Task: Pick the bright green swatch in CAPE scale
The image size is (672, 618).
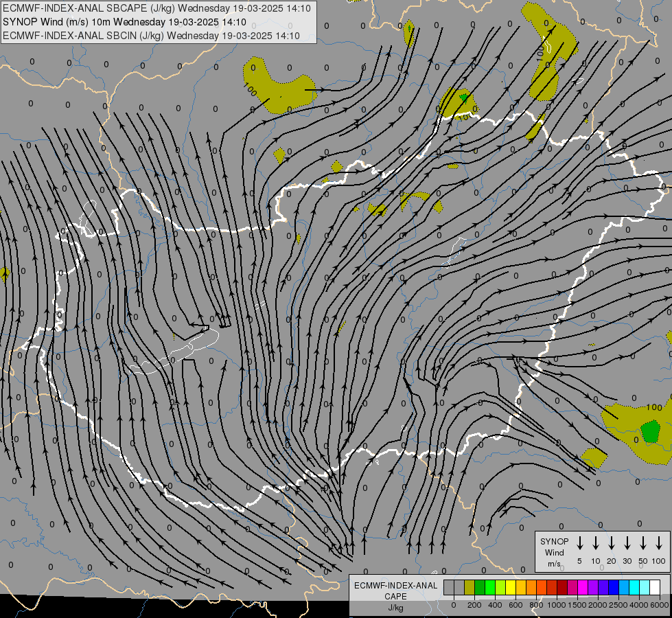Action: 490,587
